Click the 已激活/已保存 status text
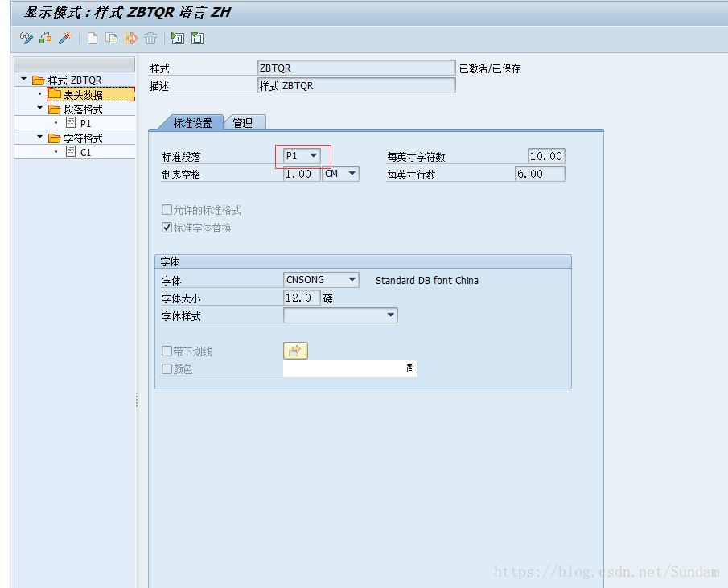This screenshot has height=588, width=728. coord(490,68)
